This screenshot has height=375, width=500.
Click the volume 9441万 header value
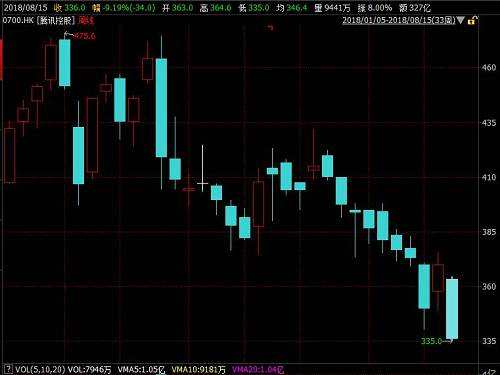[x=337, y=8]
